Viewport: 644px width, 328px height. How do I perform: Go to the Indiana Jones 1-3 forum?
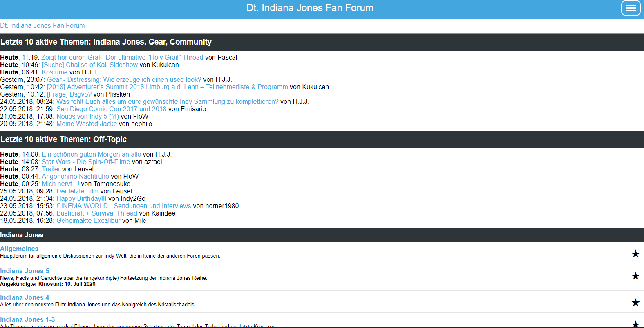coord(27,319)
